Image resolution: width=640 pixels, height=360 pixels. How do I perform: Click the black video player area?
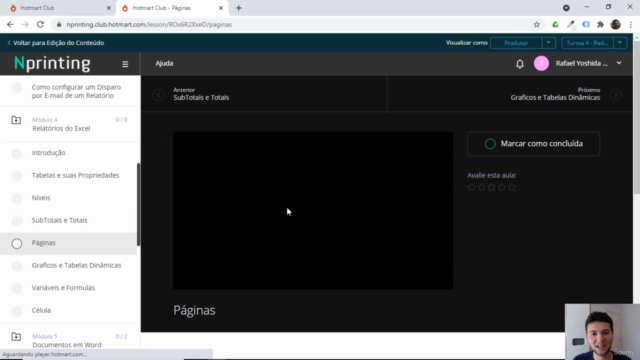coord(313,210)
